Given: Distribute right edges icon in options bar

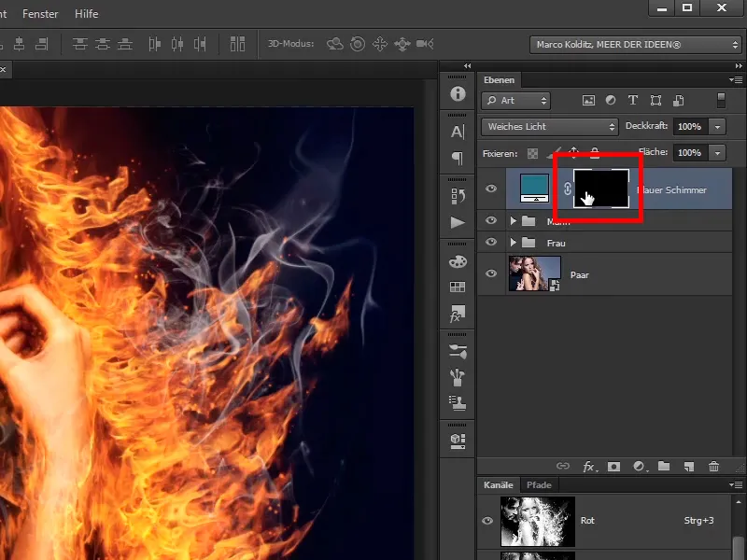Looking at the screenshot, I should tap(200, 44).
